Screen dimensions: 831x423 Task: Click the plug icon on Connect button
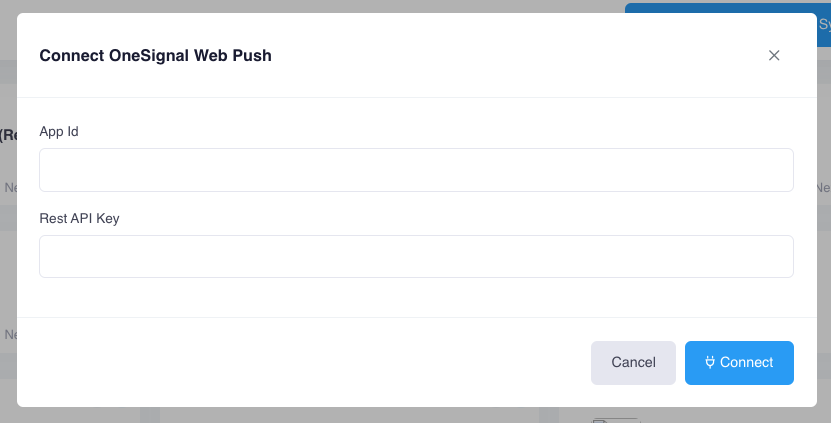pos(710,362)
